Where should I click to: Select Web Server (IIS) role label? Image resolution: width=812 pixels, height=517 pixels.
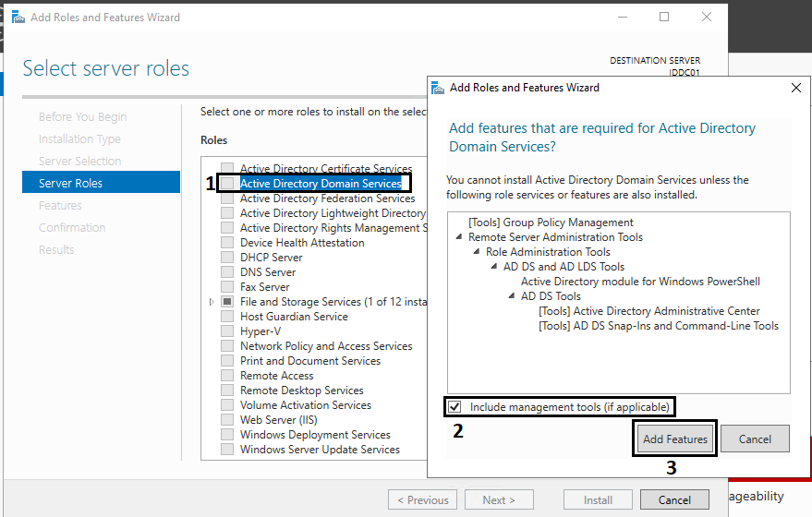click(279, 420)
